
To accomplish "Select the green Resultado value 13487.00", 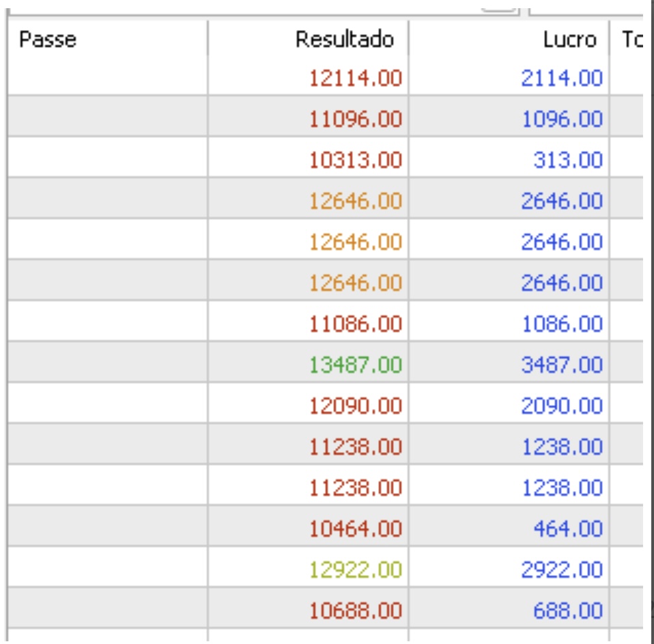I will 356,365.
